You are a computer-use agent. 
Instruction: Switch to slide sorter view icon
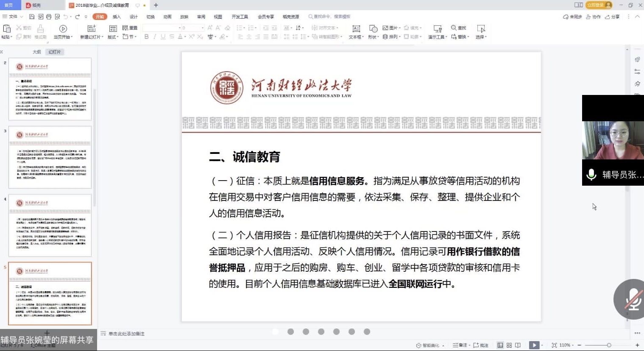509,345
